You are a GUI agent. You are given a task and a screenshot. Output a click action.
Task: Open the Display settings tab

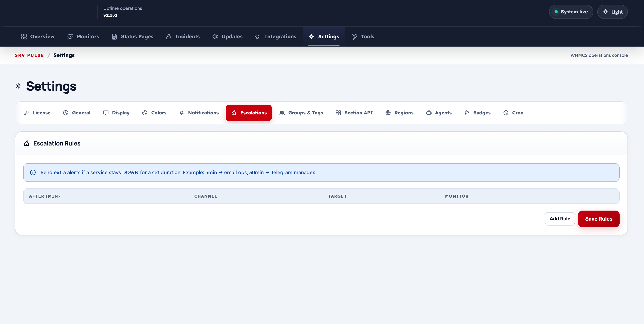(117, 113)
